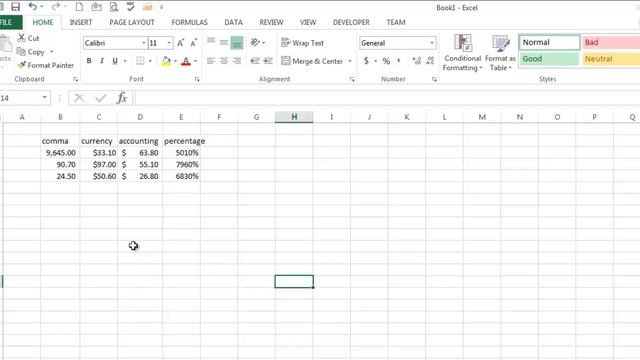
Task: Click the red Font Color A icon
Action: click(186, 61)
